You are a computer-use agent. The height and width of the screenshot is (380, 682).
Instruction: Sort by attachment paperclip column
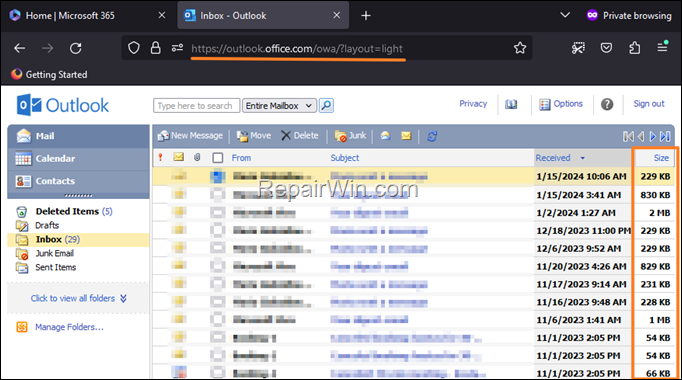197,157
